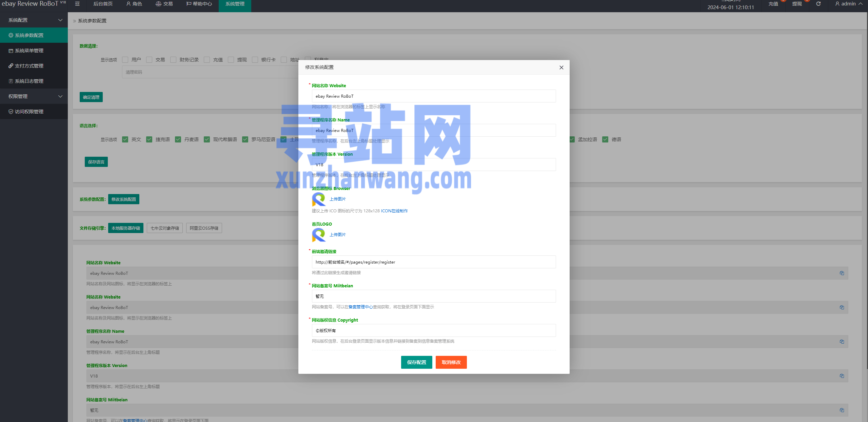Click the 保存语言 button

[x=96, y=162]
